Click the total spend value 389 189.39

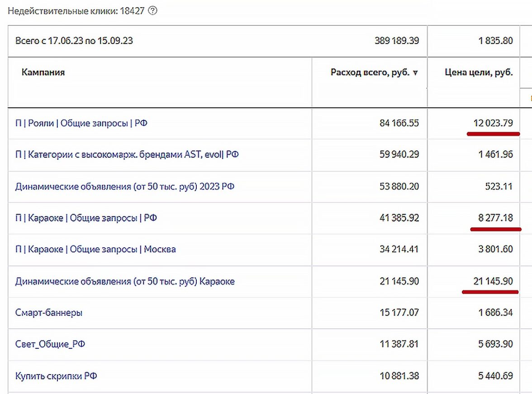(397, 41)
